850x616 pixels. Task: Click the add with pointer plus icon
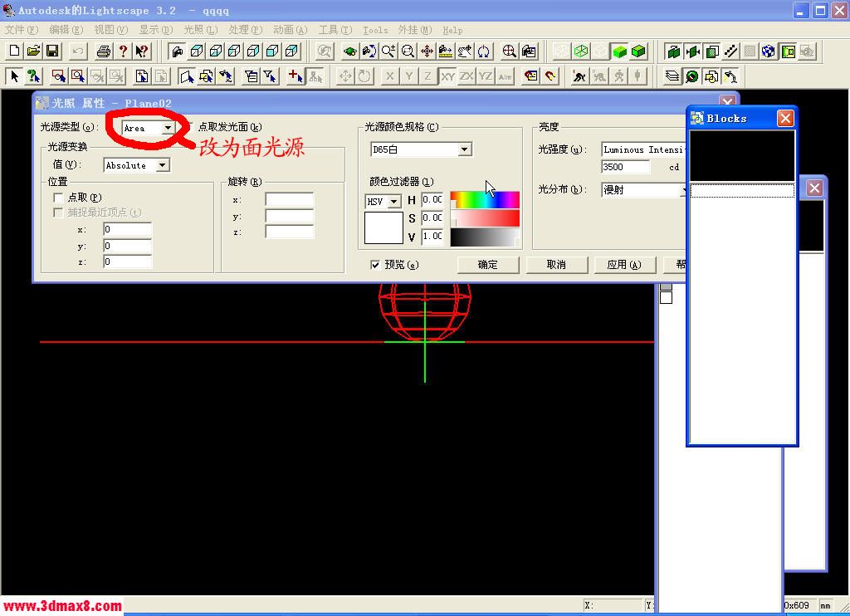tap(295, 76)
